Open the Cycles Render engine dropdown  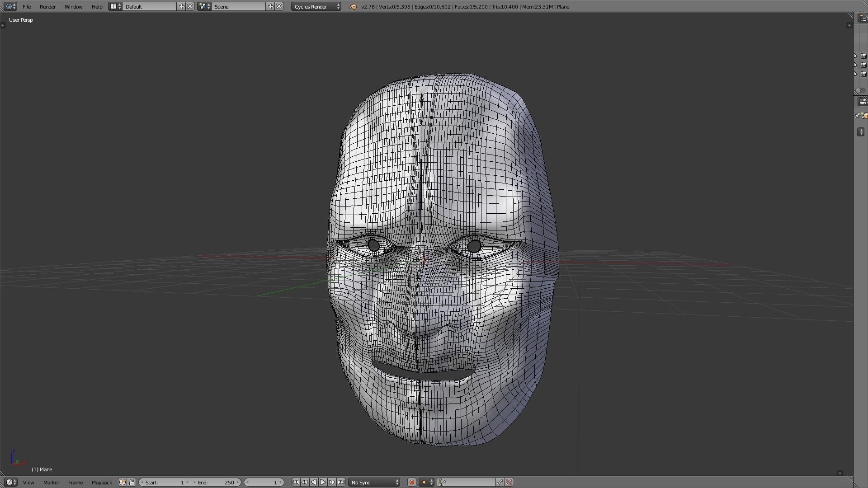click(316, 6)
